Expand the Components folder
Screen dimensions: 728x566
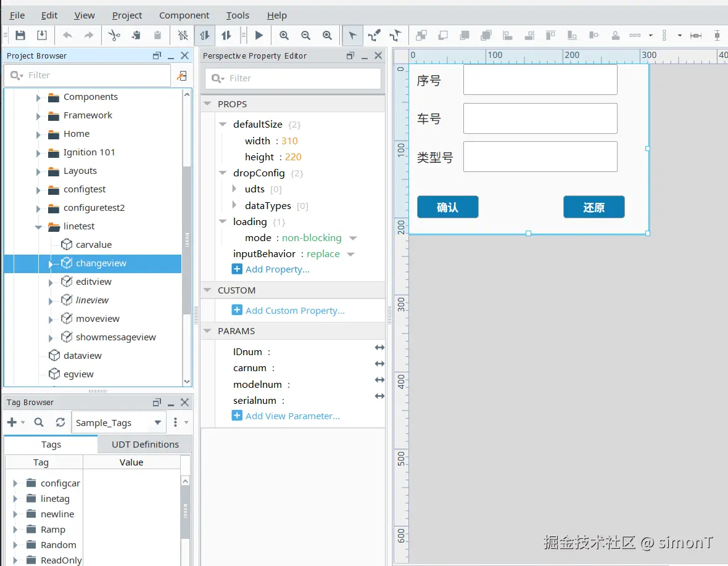[x=38, y=97]
